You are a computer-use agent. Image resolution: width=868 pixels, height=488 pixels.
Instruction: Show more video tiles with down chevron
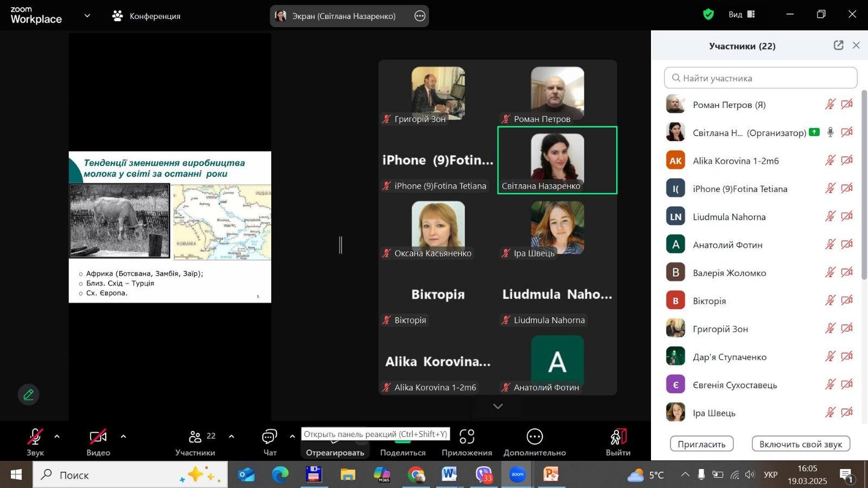pyautogui.click(x=497, y=406)
